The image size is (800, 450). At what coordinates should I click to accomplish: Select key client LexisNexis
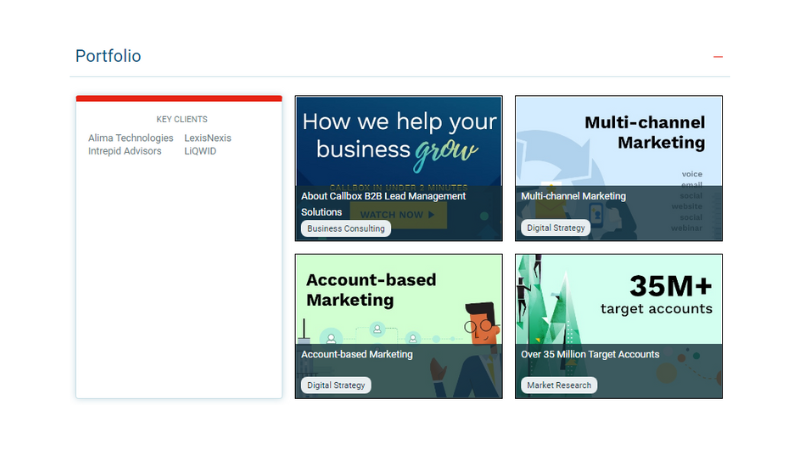click(208, 138)
